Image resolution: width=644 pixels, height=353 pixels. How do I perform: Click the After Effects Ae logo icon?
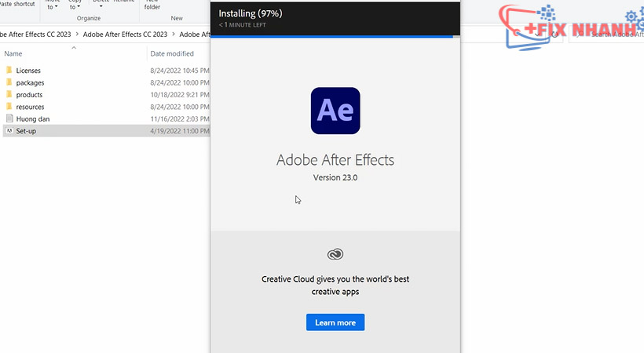click(x=335, y=111)
